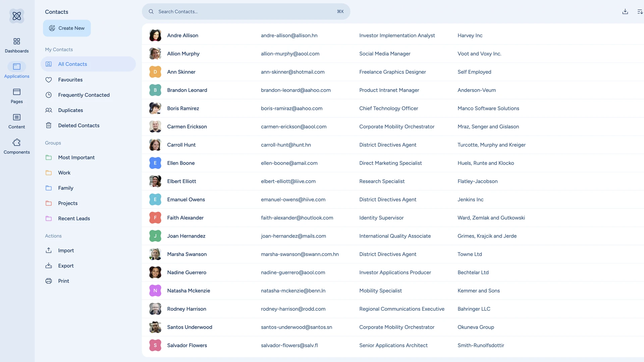Click the Create New button
This screenshot has width=644, height=362.
click(67, 28)
